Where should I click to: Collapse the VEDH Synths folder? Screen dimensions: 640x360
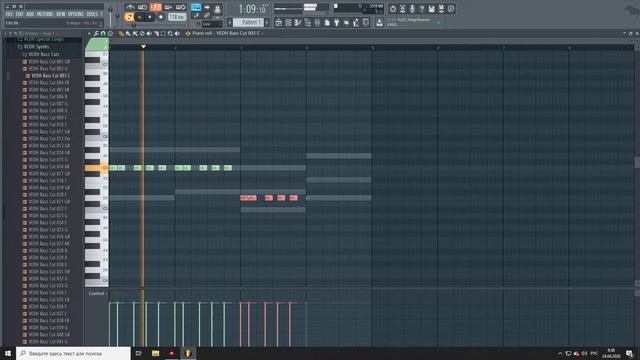(x=35, y=47)
